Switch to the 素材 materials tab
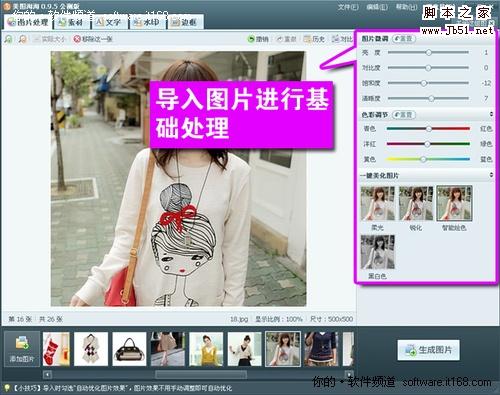 [71, 22]
